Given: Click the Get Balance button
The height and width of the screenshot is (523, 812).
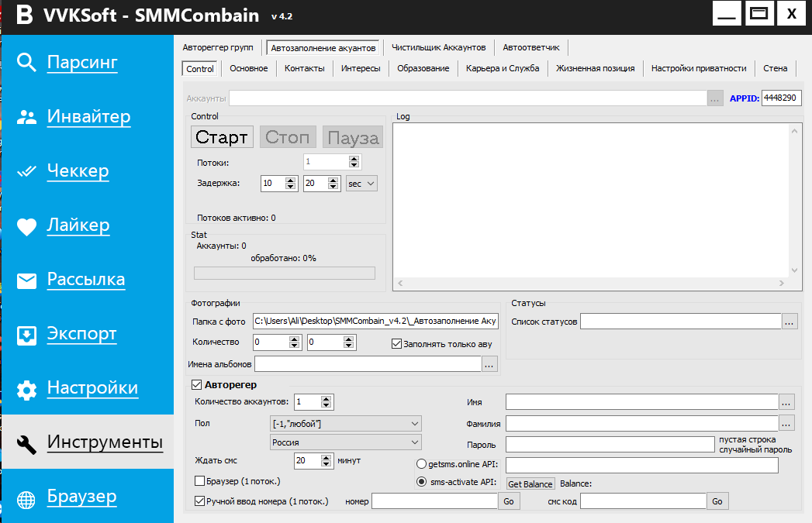Looking at the screenshot, I should [x=530, y=484].
